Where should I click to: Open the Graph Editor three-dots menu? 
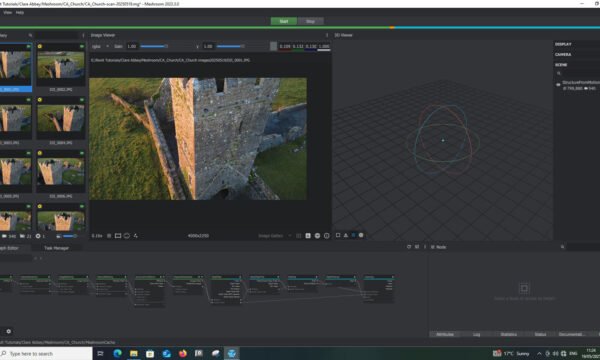(425, 247)
